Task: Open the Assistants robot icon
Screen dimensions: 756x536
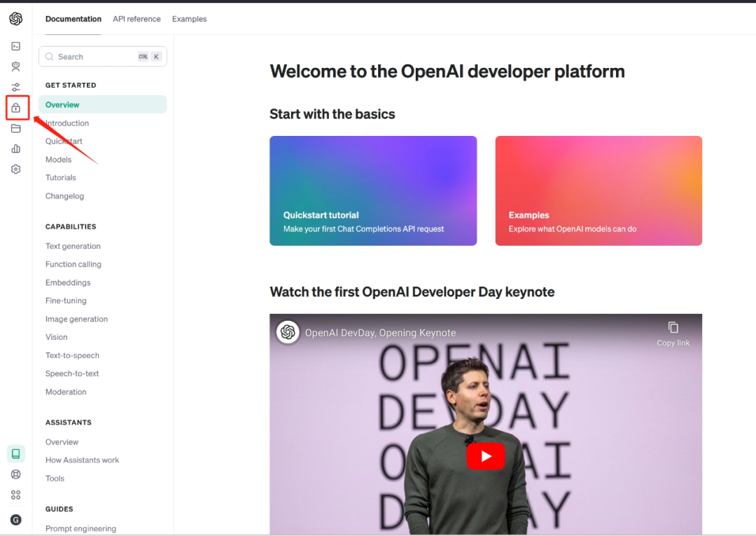Action: pos(15,67)
